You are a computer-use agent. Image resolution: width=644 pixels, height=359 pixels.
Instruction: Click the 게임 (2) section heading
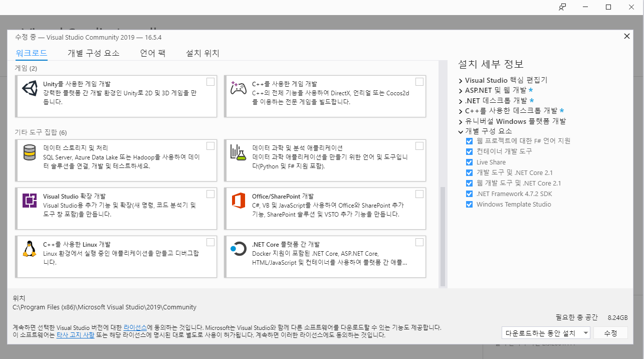(x=26, y=68)
